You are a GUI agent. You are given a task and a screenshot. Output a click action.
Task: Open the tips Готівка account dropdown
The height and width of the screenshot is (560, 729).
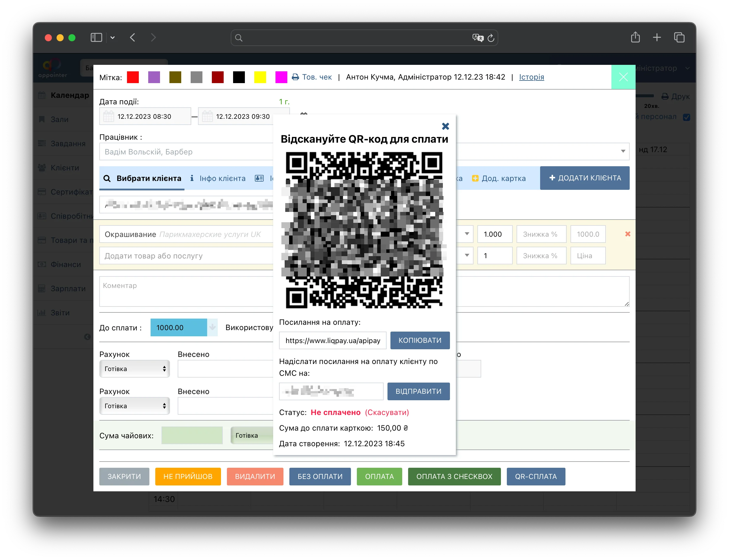coord(252,435)
